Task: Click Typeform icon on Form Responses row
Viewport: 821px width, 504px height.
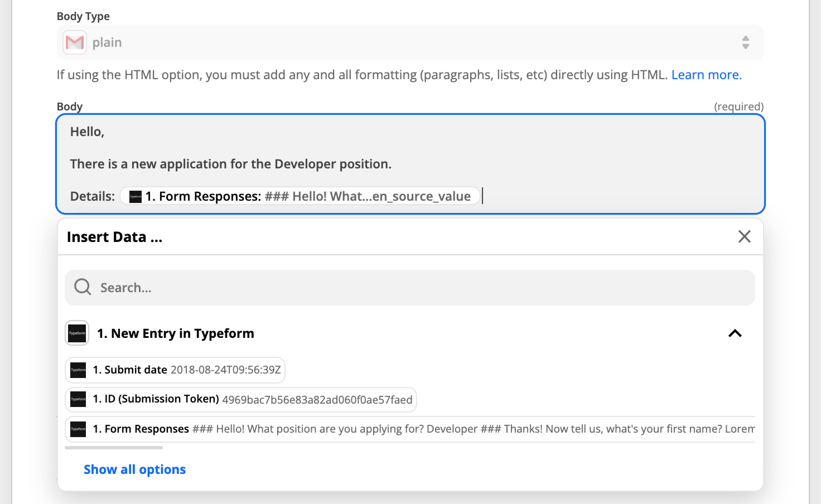Action: coord(78,429)
